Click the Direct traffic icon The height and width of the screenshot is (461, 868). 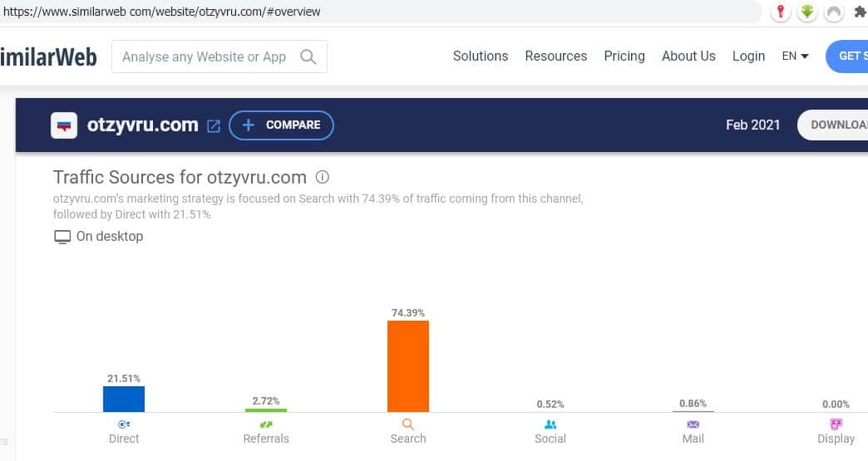point(124,424)
